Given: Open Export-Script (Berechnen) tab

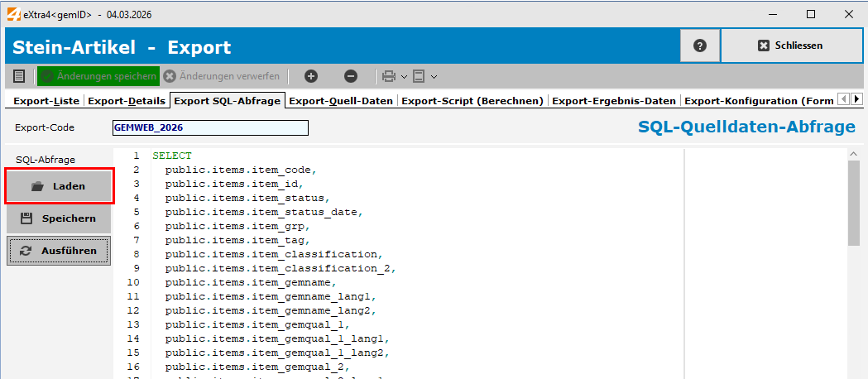Looking at the screenshot, I should (x=472, y=101).
